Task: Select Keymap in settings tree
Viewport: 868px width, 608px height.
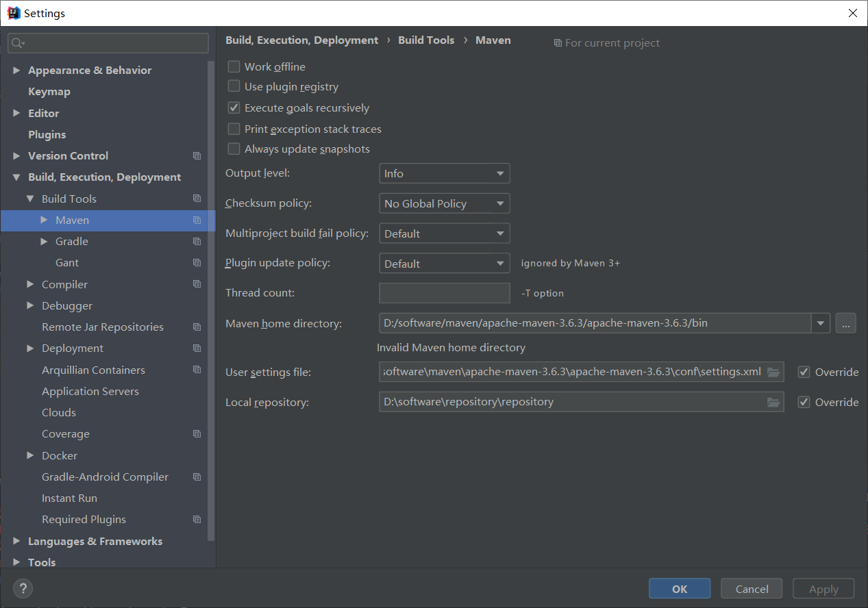Action: click(49, 92)
